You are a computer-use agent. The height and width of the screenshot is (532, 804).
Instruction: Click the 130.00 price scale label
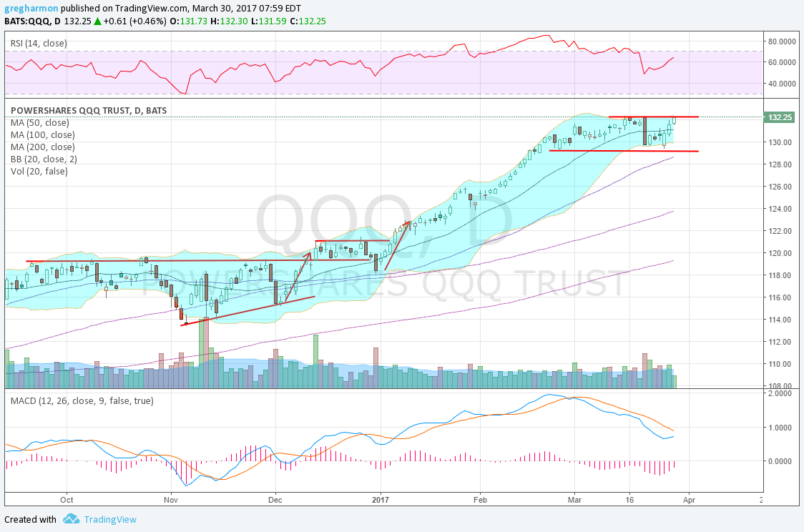pyautogui.click(x=780, y=142)
